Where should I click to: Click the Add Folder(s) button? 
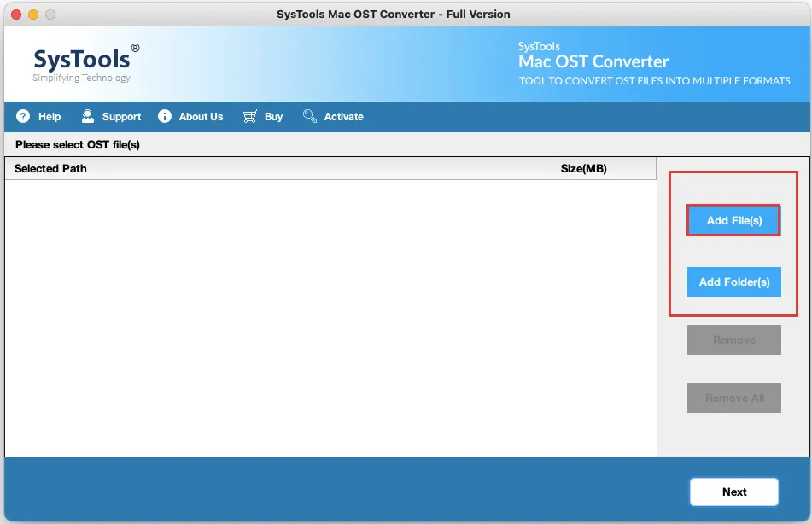pyautogui.click(x=733, y=282)
